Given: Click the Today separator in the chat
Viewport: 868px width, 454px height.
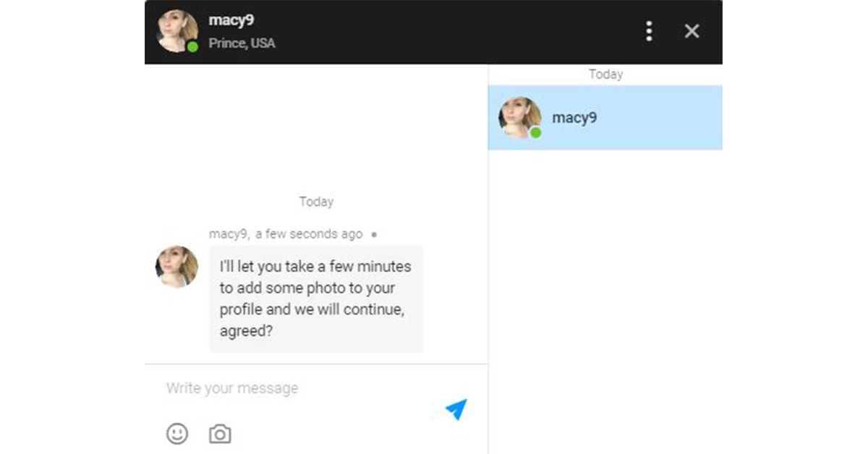Looking at the screenshot, I should point(316,202).
